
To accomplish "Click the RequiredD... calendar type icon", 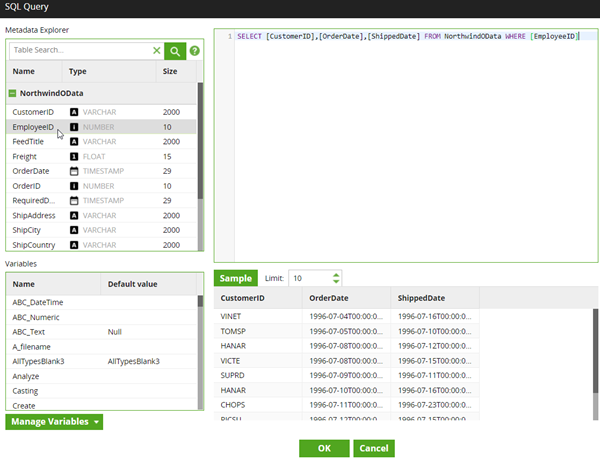I will (x=74, y=200).
